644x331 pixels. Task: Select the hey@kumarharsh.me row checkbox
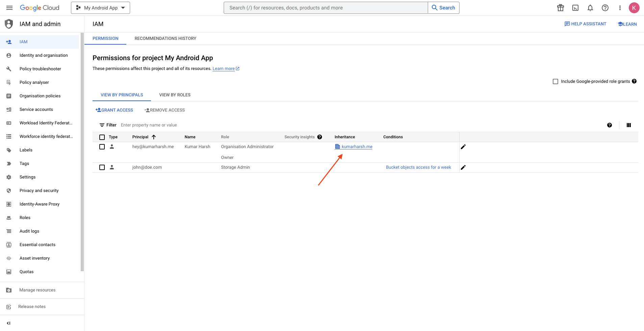[102, 147]
